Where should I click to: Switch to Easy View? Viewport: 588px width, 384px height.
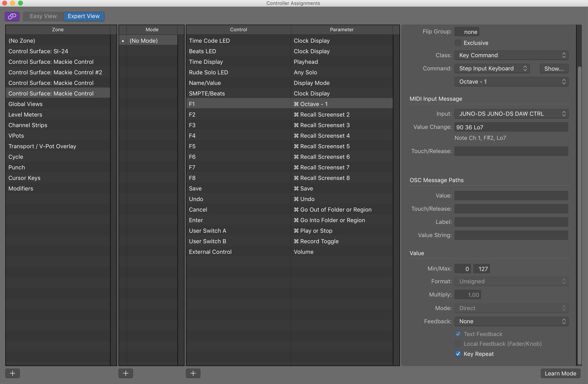click(43, 16)
